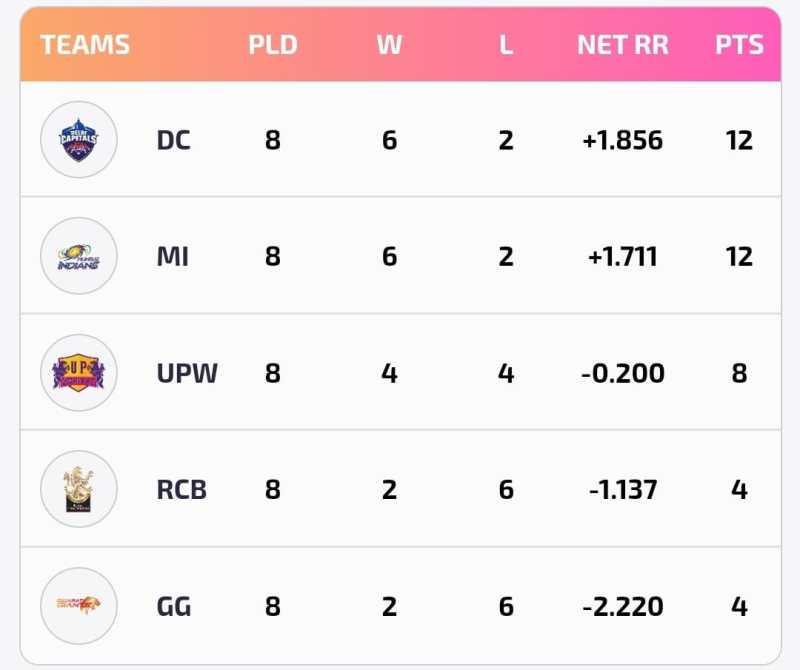
Task: Click DC's +1.856 net run rate
Action: tap(622, 141)
